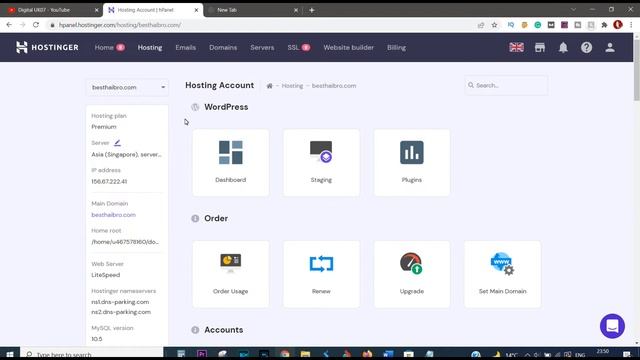Go to the Servers menu

tap(262, 47)
